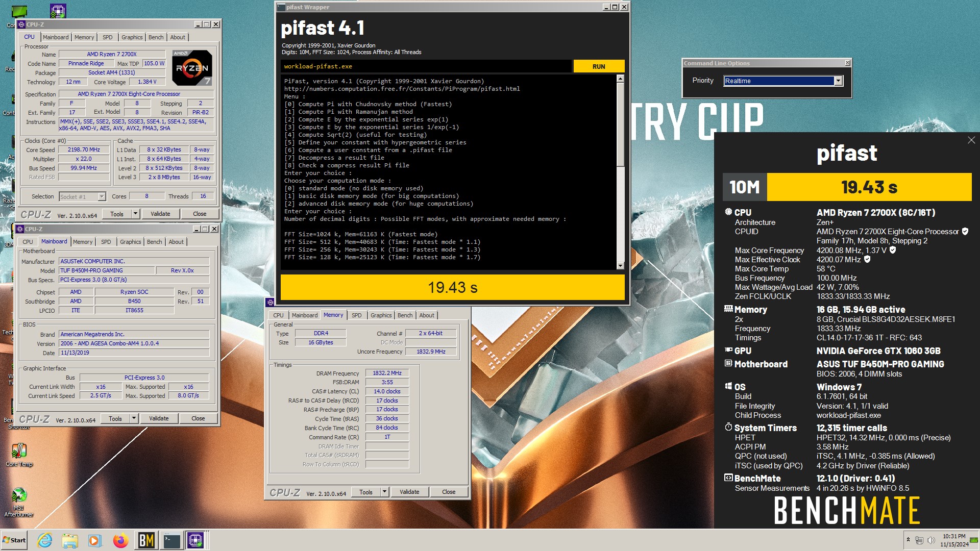Screen dimensions: 980x551
Task: Open Firefox from the taskbar
Action: tap(120, 540)
